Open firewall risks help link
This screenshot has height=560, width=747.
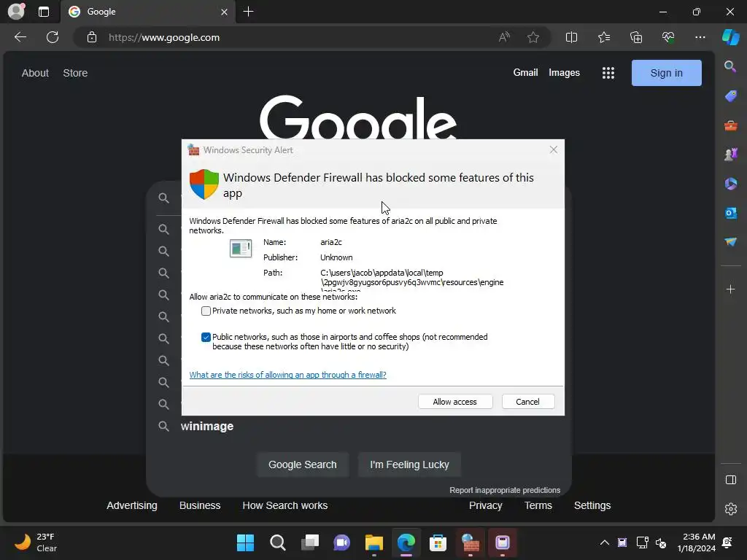coord(287,375)
